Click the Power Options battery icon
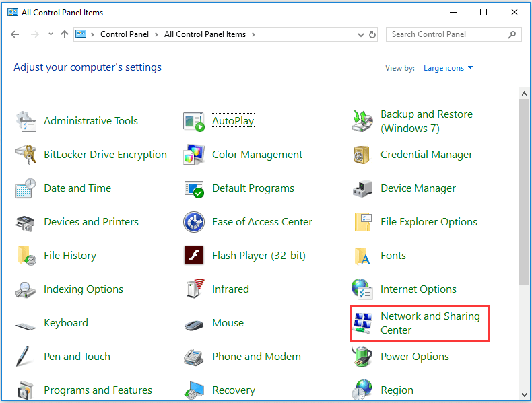532x403 pixels. tap(362, 357)
